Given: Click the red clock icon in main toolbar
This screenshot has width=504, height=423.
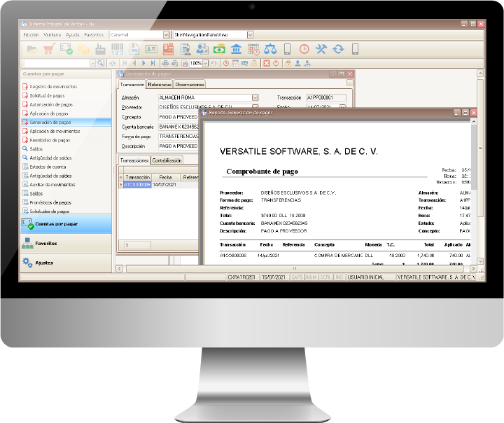Looking at the screenshot, I should click(x=304, y=49).
